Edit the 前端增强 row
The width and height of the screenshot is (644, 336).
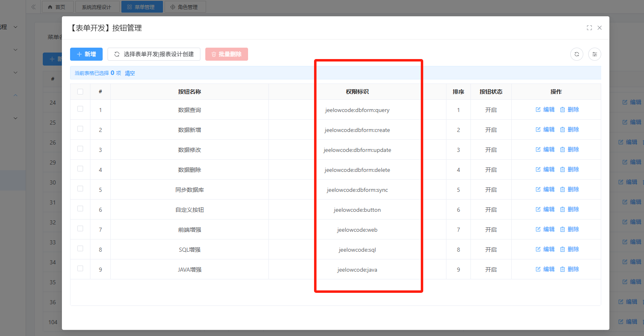[545, 229]
